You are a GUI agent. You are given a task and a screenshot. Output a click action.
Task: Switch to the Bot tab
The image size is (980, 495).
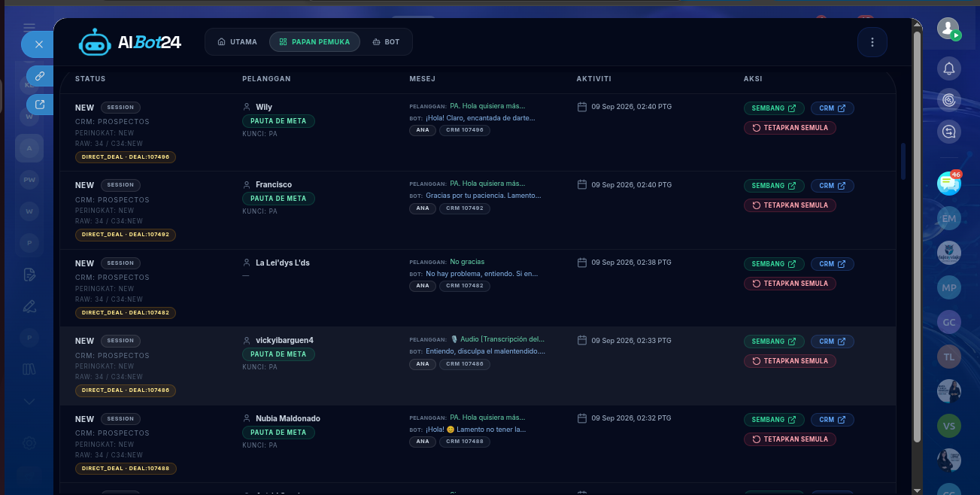tap(386, 42)
